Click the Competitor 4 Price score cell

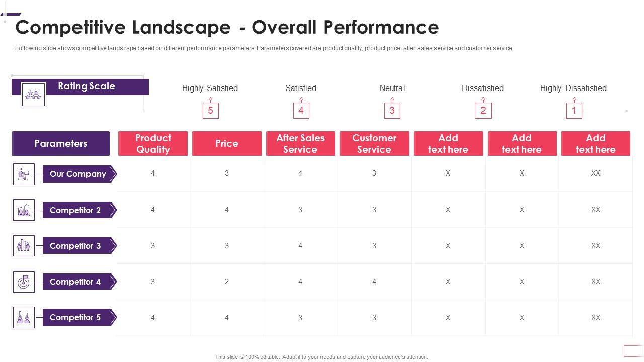tap(227, 282)
